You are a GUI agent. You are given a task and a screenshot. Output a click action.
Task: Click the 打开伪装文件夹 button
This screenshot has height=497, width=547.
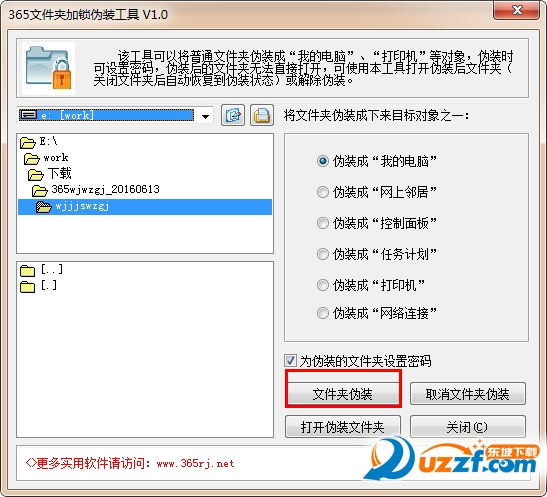pos(343,427)
